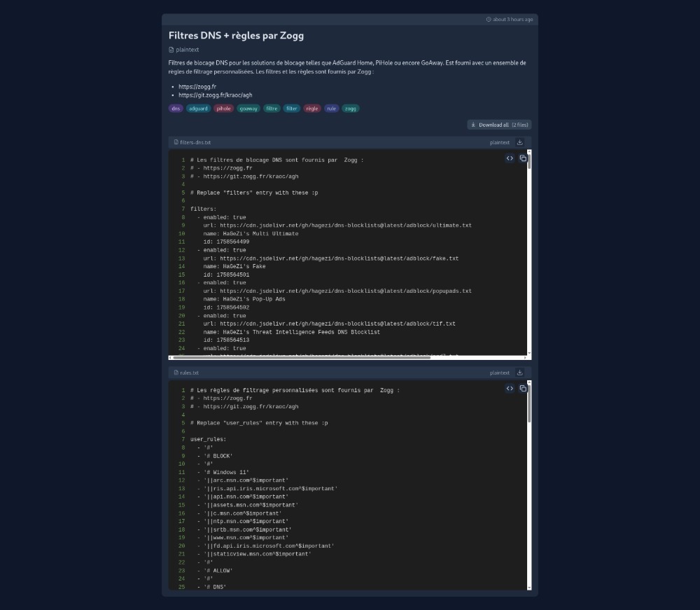The image size is (700, 610).
Task: Click the file icon beside rules.txt
Action: [x=176, y=373]
